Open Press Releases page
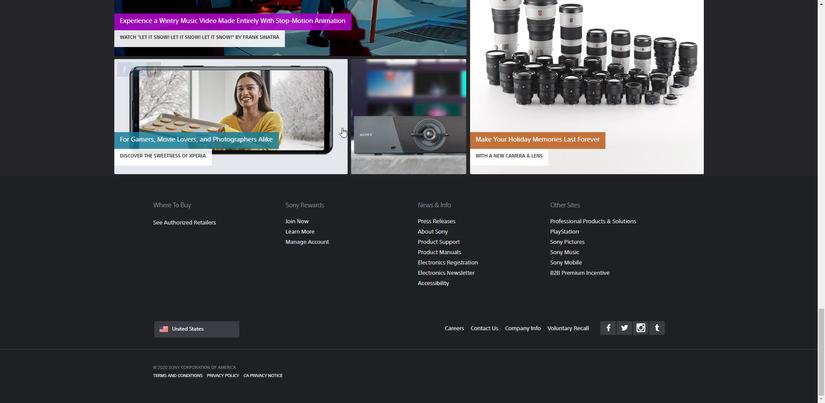 436,221
